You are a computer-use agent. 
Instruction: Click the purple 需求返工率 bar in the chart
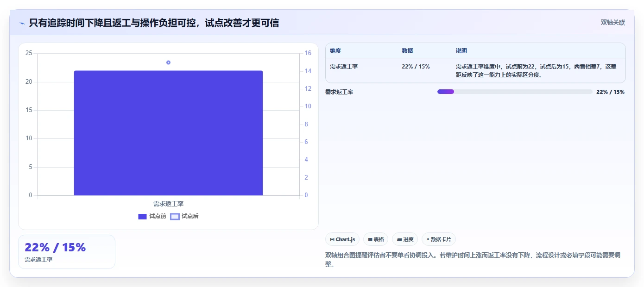(x=168, y=133)
